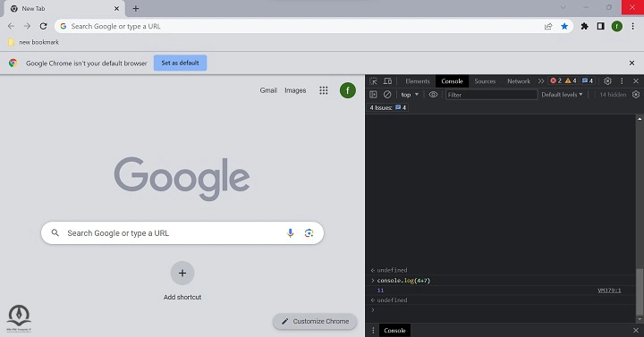Open the top JavaScript context dropdown
The image size is (644, 337).
tap(410, 95)
